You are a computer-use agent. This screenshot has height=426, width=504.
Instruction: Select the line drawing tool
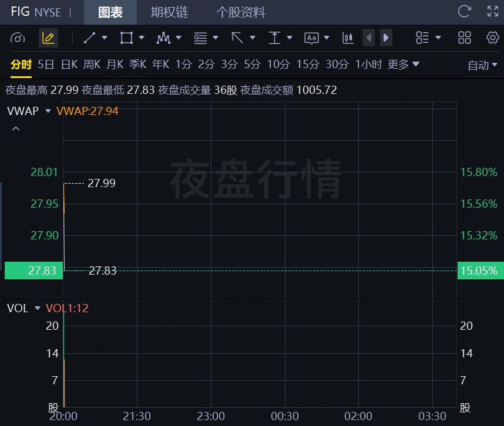90,38
